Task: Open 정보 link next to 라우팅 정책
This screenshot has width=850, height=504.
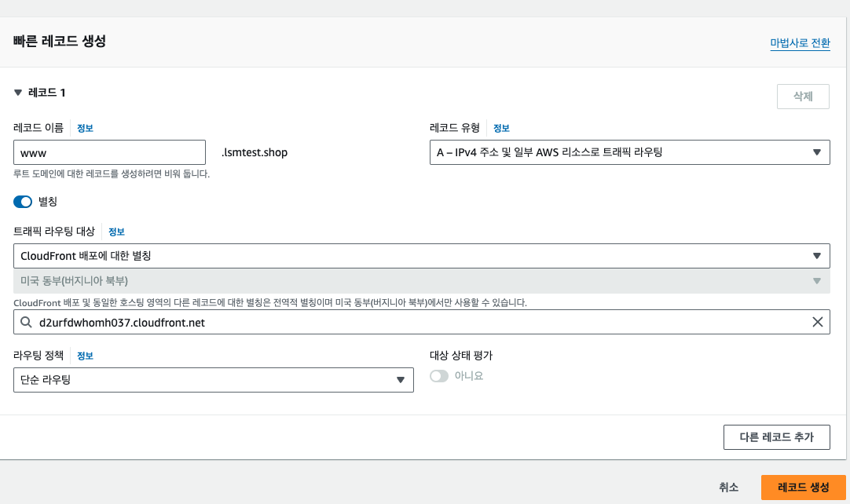Action: pos(85,356)
